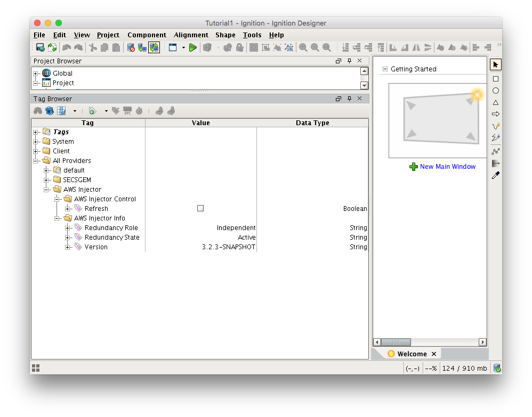Collapse the AWS Injector Info folder
This screenshot has height=417, width=532.
tap(57, 218)
